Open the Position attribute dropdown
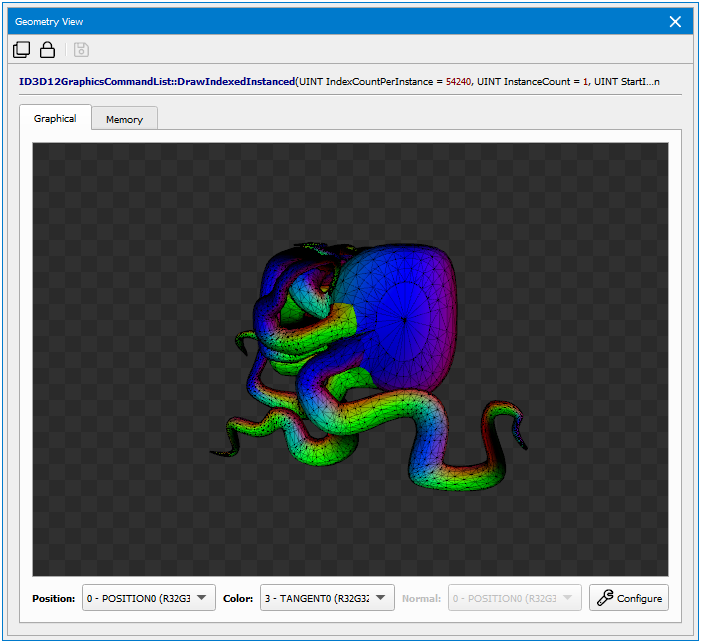Screen dimensions: 702x643 [x=148, y=598]
